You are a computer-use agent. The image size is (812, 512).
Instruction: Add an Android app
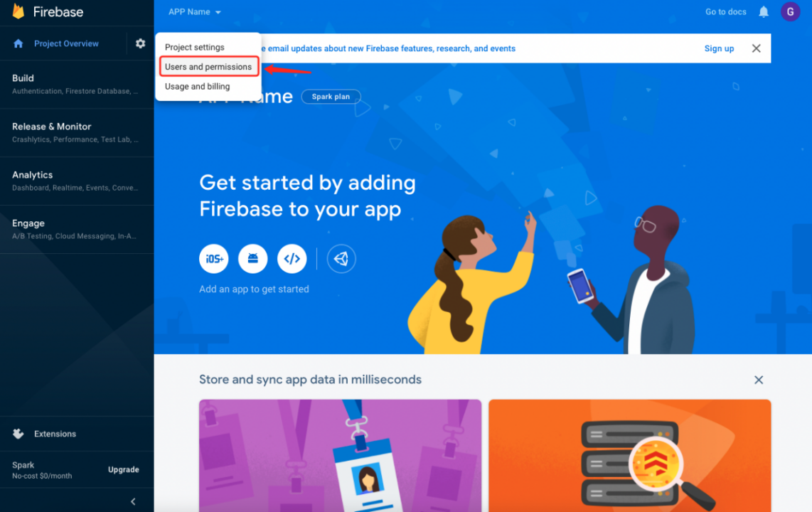click(252, 258)
